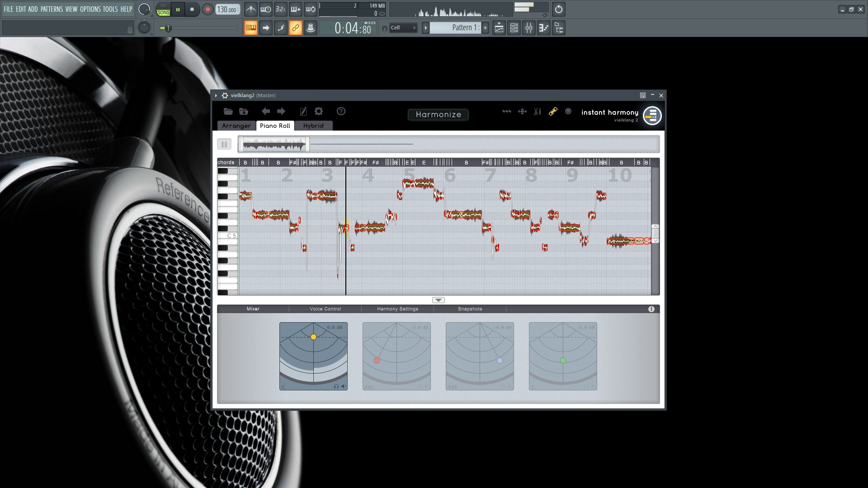Click the redo right arrow in vielklang
868x488 pixels.
281,111
